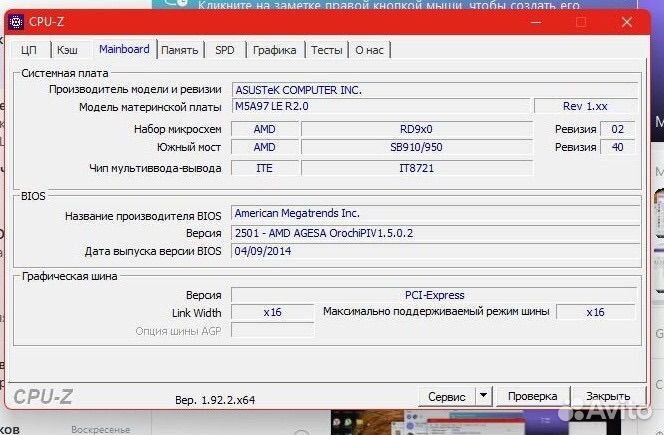
Task: Select the RD9x0 chipset value
Action: 417,129
